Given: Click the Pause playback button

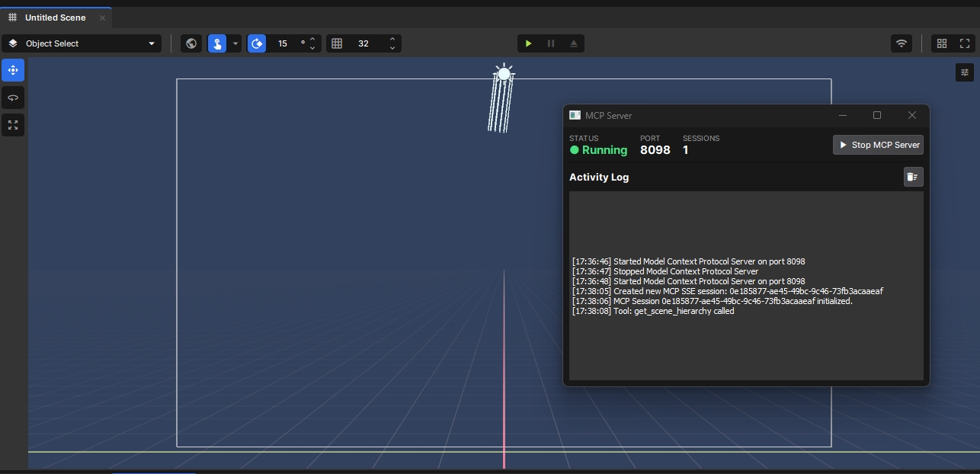Looking at the screenshot, I should pyautogui.click(x=551, y=43).
